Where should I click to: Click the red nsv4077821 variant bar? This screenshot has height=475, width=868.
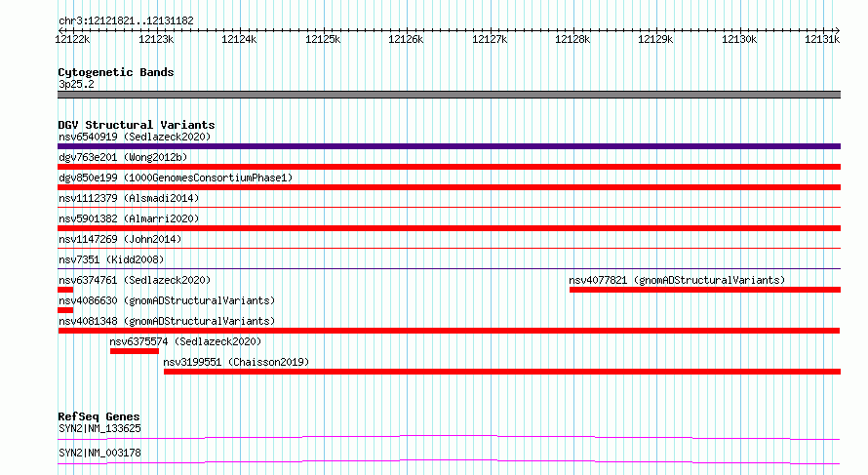click(x=705, y=290)
